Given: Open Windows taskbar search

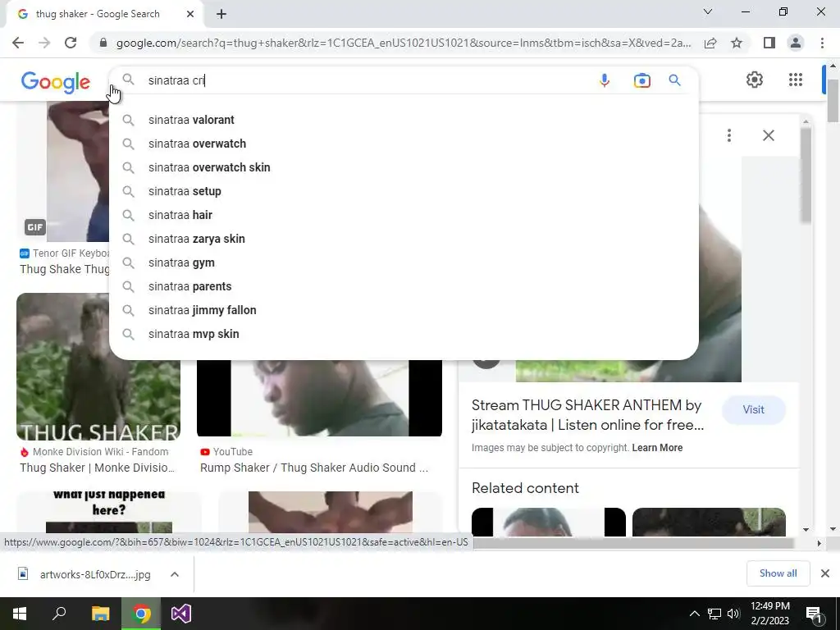Looking at the screenshot, I should pos(59,614).
